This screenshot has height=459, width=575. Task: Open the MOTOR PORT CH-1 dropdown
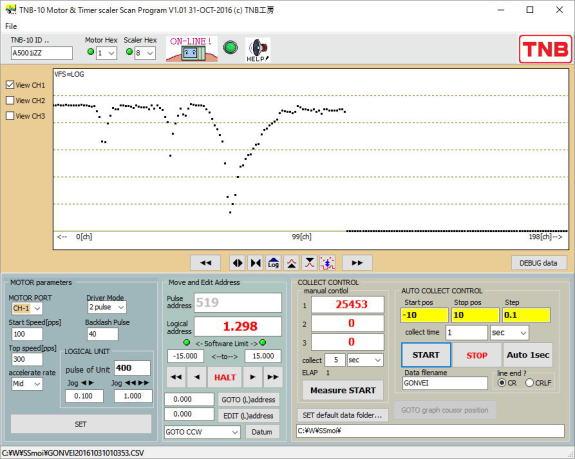coord(27,308)
